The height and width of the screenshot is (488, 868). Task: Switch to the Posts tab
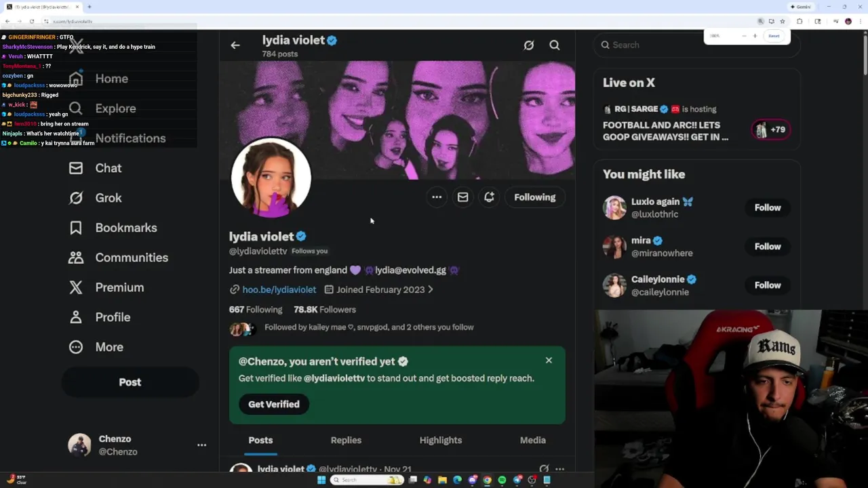(x=260, y=441)
